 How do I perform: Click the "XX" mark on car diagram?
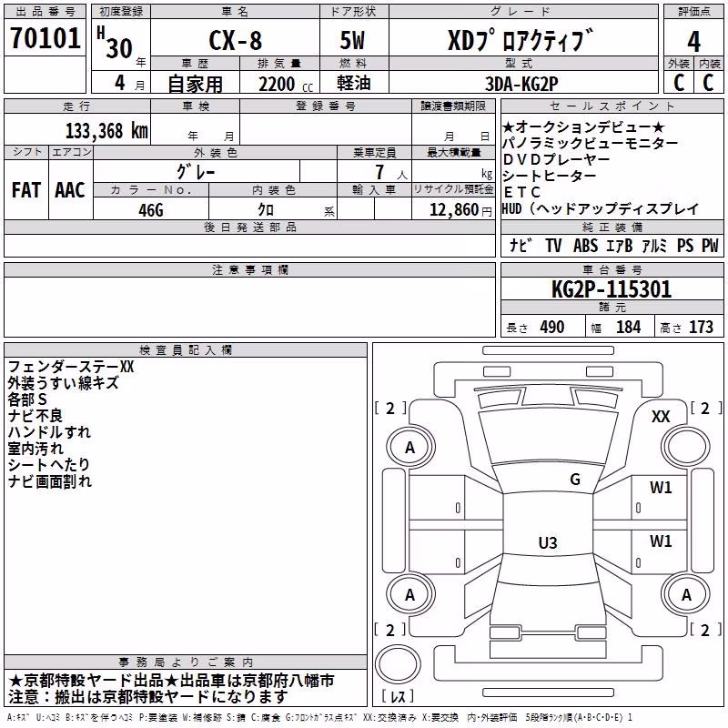pos(661,417)
